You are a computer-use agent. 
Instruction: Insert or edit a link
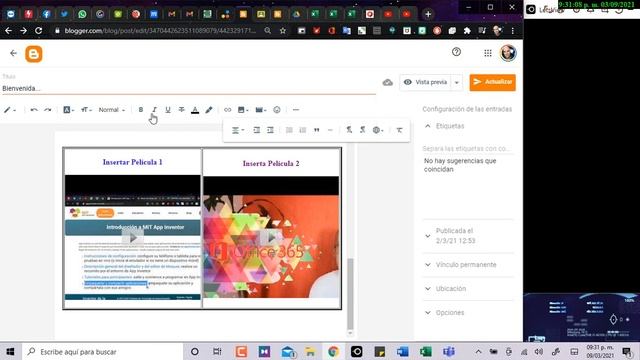point(227,110)
